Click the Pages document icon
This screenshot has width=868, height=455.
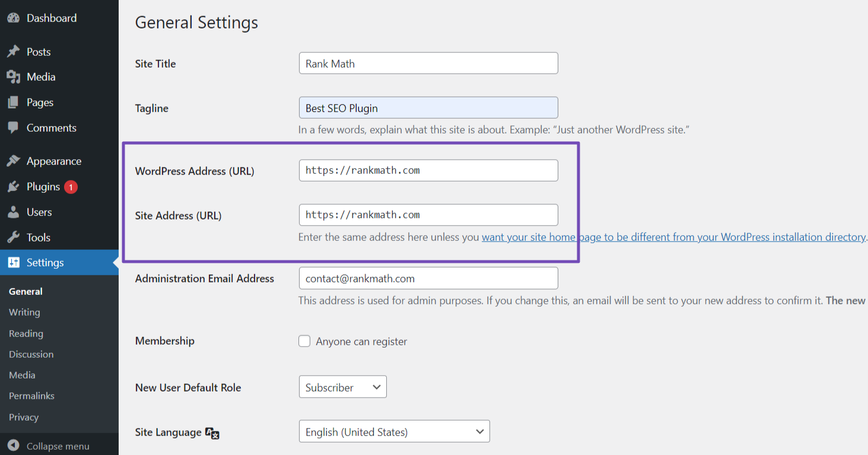[13, 103]
